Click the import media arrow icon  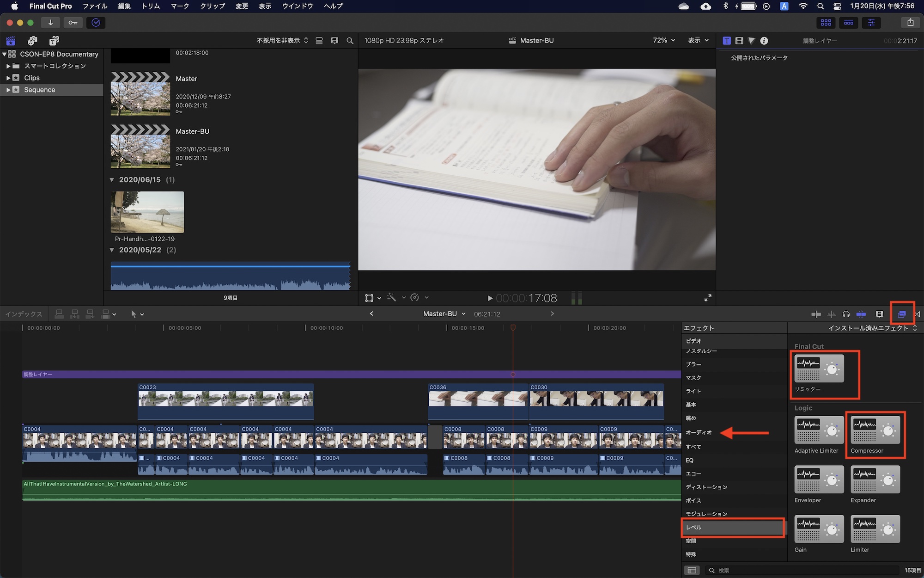(x=50, y=23)
